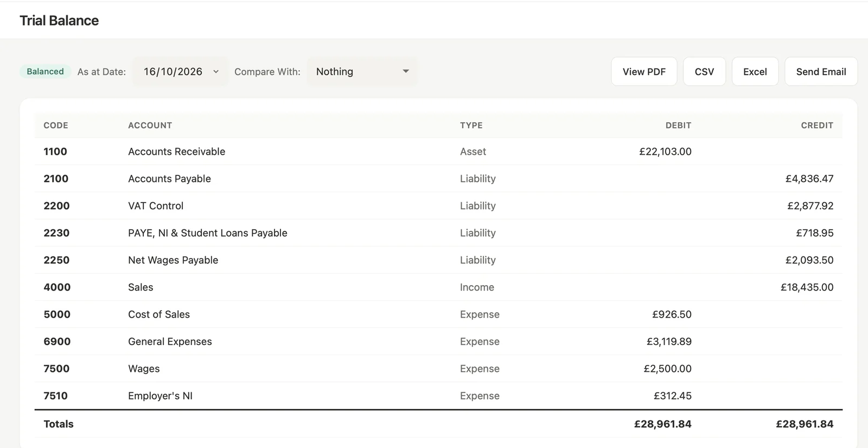868x448 pixels.
Task: Click the £22,103.00 debit value
Action: [x=665, y=152]
